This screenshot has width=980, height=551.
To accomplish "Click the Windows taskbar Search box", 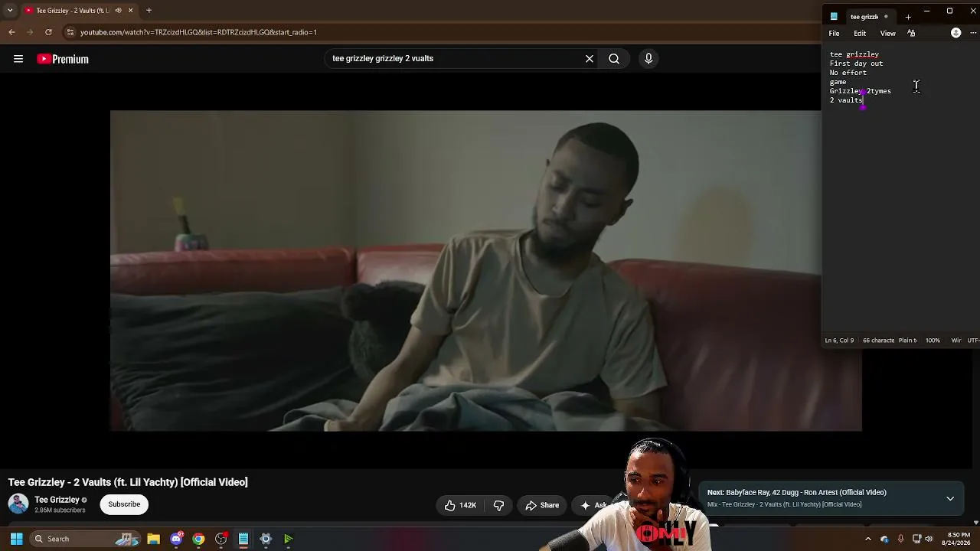I will (85, 539).
